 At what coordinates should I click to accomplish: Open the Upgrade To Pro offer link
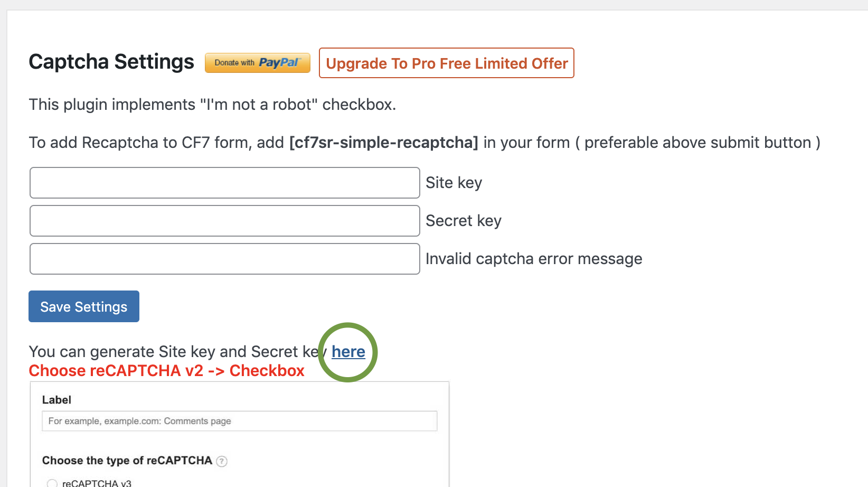446,63
